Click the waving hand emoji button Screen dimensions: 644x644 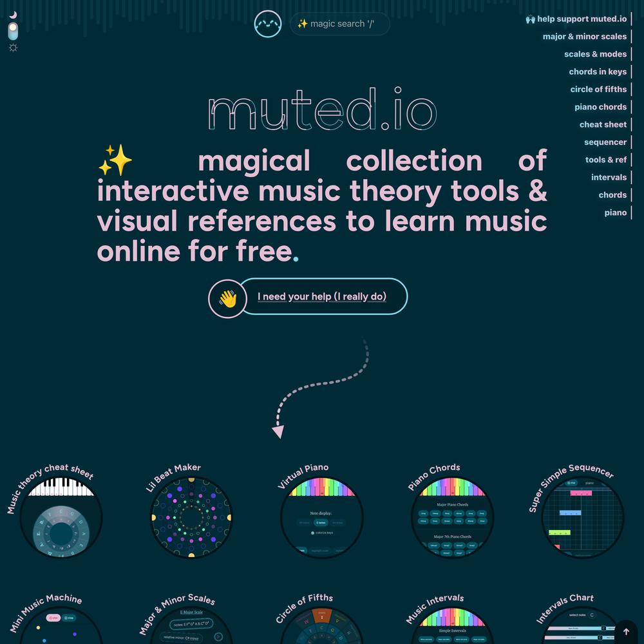coord(227,299)
